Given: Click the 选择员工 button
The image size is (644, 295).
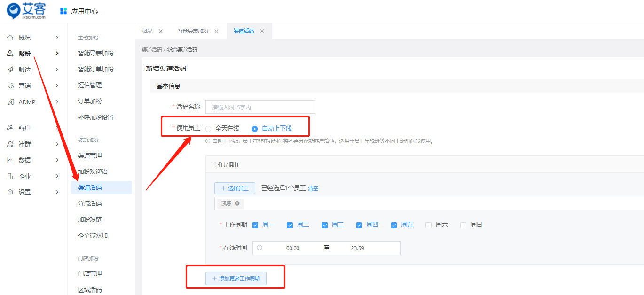Looking at the screenshot, I should pyautogui.click(x=235, y=188).
